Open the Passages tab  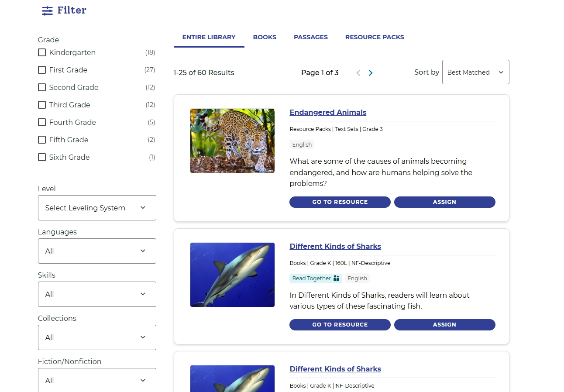point(311,37)
